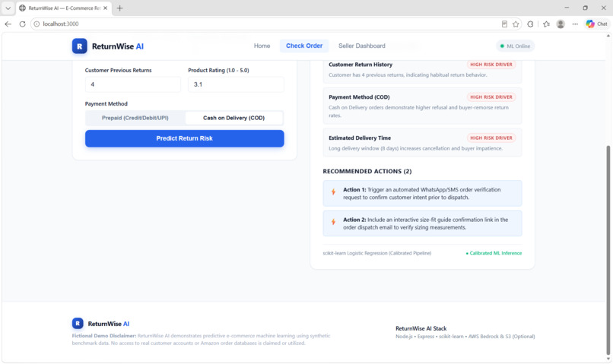Open the Seller Dashboard nav item
This screenshot has height=364, width=613.
[361, 46]
